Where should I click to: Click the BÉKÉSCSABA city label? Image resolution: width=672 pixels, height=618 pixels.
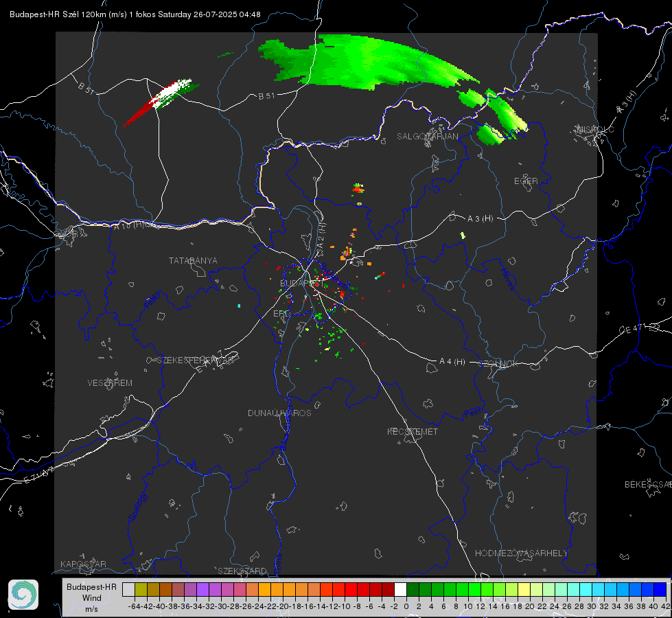coord(647,485)
